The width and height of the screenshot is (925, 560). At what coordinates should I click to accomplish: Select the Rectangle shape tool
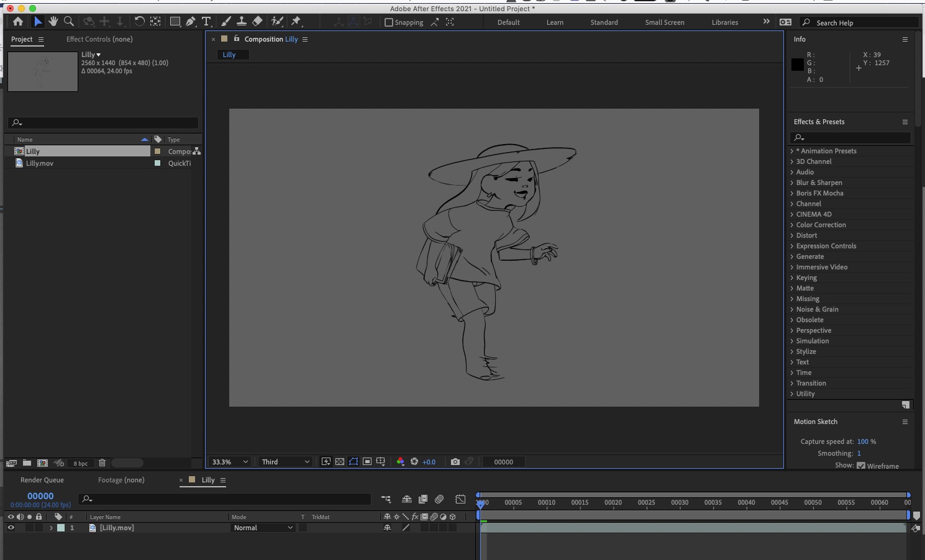point(175,22)
